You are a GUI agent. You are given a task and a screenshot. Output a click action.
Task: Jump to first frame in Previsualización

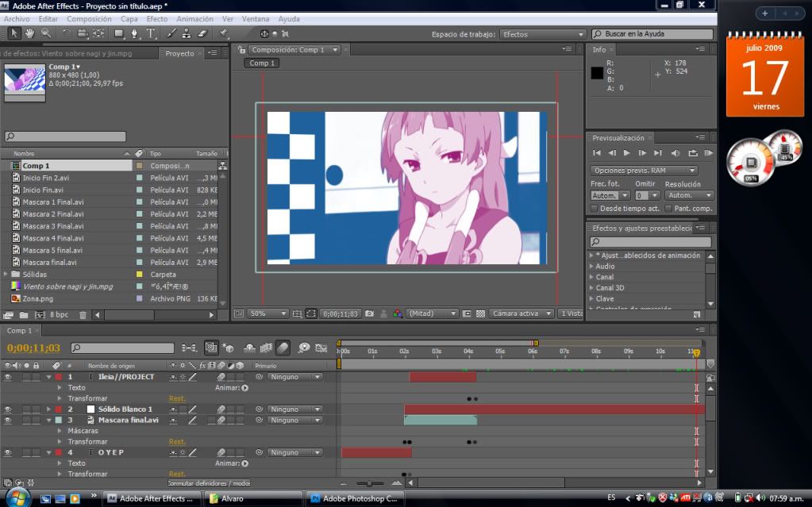coord(597,153)
